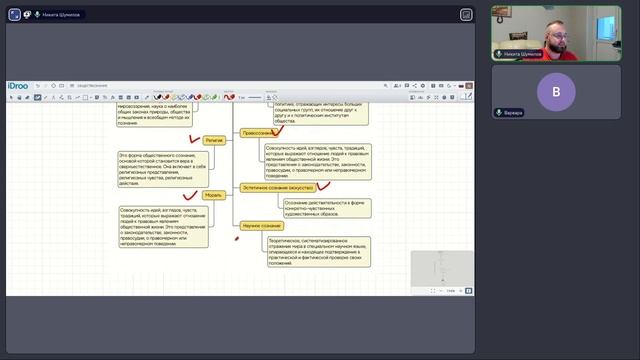Open the chat icon in iDroo

[x=407, y=86]
